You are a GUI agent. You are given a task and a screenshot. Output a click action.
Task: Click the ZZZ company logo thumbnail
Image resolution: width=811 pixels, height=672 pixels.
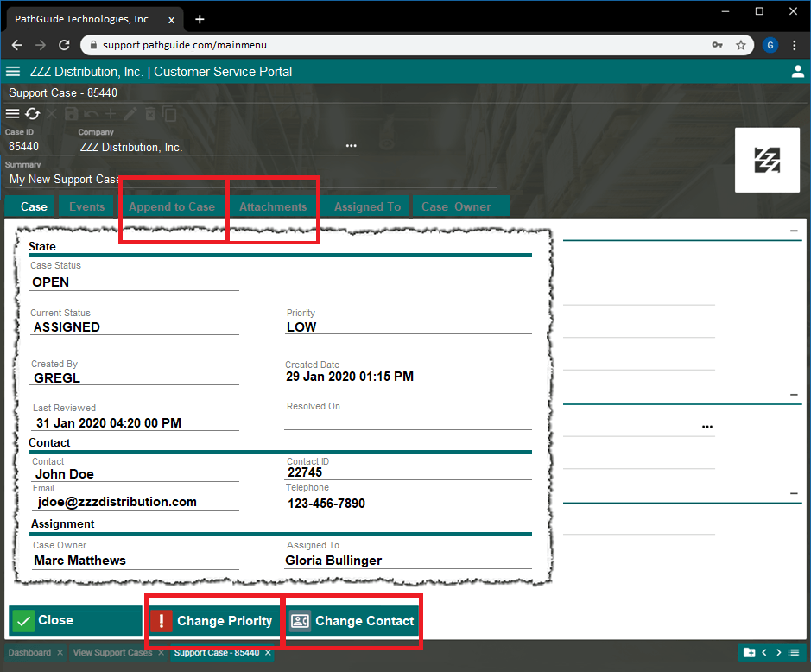(x=767, y=160)
